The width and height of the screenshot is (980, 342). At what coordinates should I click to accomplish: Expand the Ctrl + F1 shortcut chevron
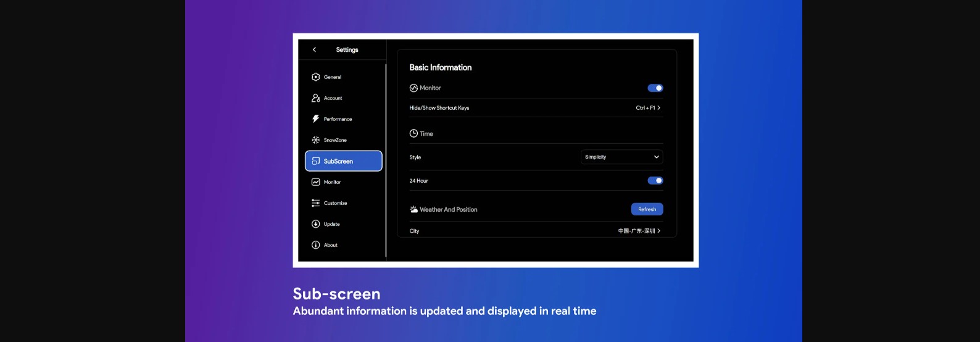coord(659,108)
